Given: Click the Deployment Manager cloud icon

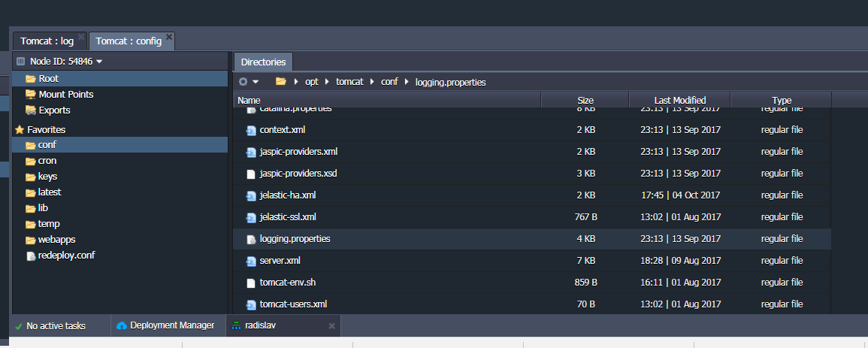Looking at the screenshot, I should [122, 325].
